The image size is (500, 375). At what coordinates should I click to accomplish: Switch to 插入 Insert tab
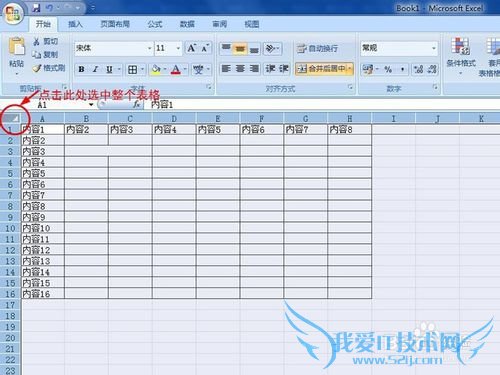[x=75, y=24]
